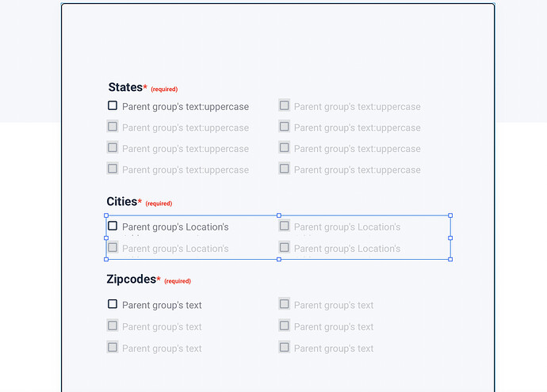Check the first enabled Zipcodes checkbox
Viewport: 547px width, 392px height.
(x=113, y=304)
